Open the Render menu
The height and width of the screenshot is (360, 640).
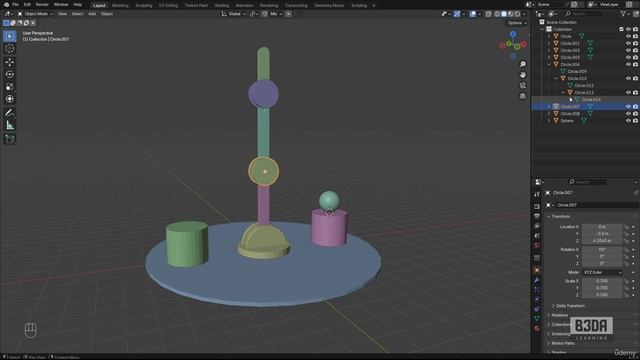pos(42,4)
